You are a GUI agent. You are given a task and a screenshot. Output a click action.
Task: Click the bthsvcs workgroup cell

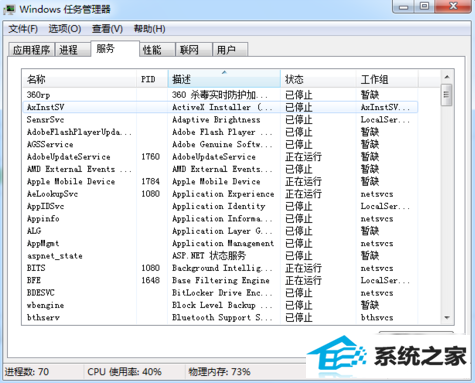click(377, 317)
